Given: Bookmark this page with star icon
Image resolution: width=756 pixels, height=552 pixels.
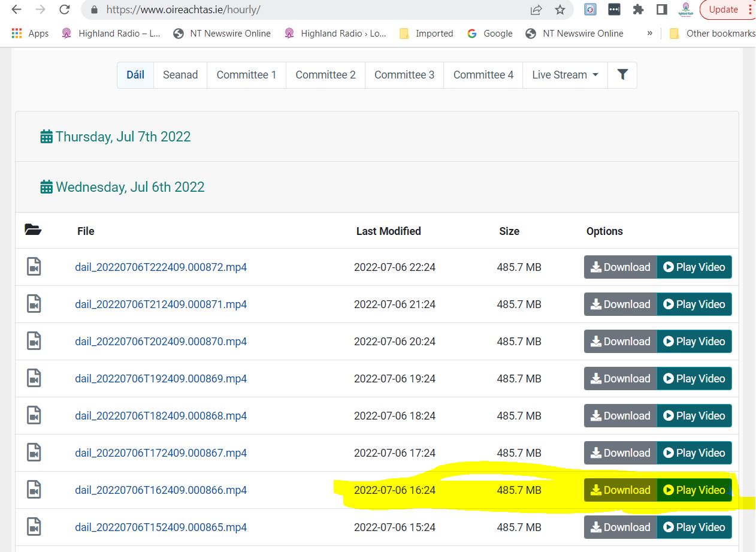Looking at the screenshot, I should 560,10.
